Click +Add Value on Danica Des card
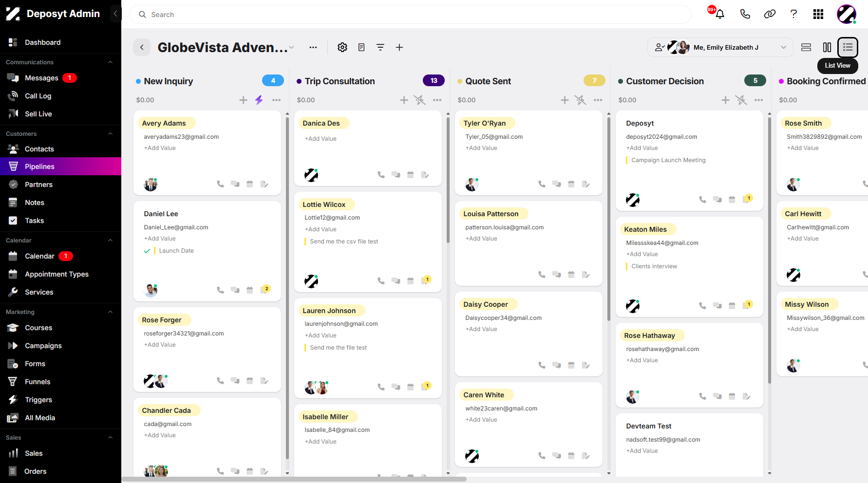Viewport: 868px width, 483px height. 321,139
